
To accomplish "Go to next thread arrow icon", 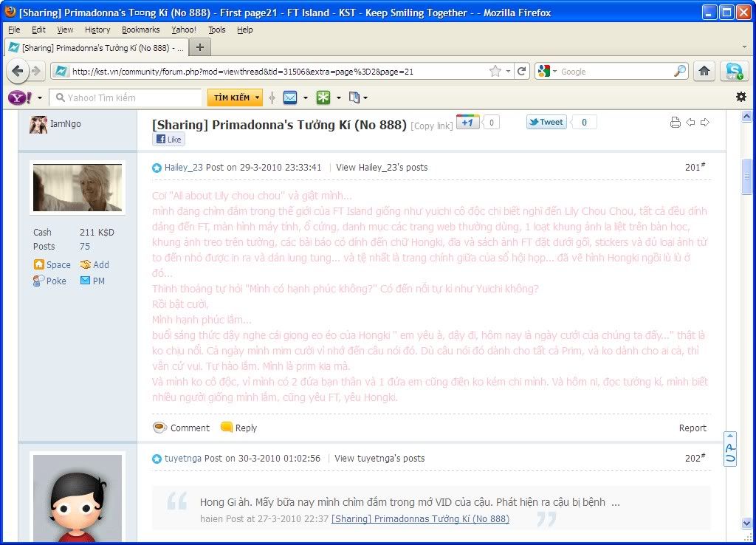I will [705, 123].
